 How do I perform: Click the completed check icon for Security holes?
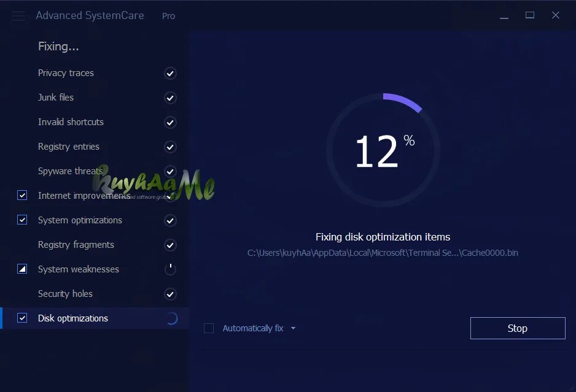click(170, 294)
